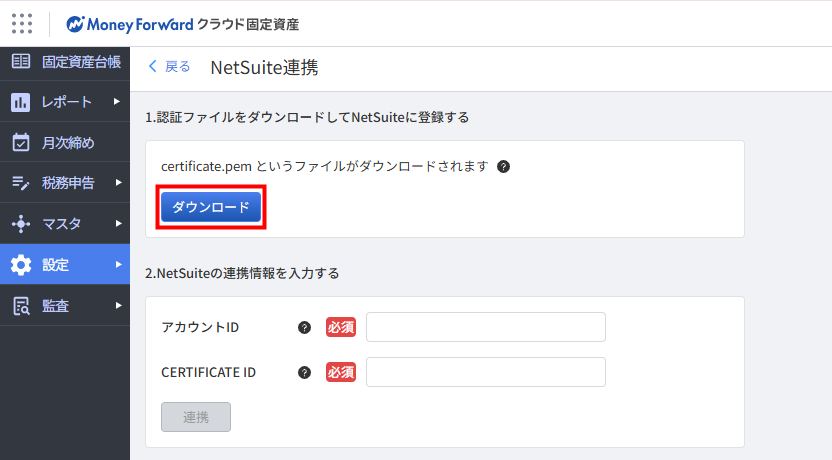Viewport: 832px width, 460px height.
Task: Show help tooltip for アカウントID
Action: pos(304,327)
